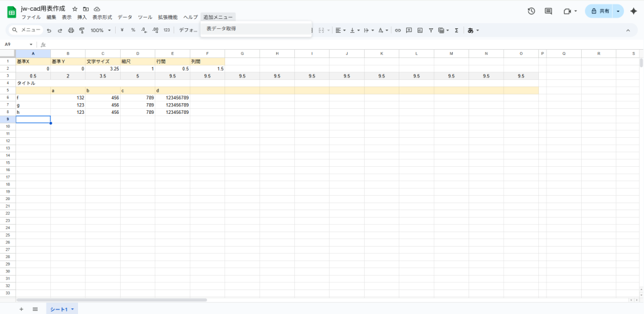Open the Gemini sparkle icon

pyautogui.click(x=633, y=11)
